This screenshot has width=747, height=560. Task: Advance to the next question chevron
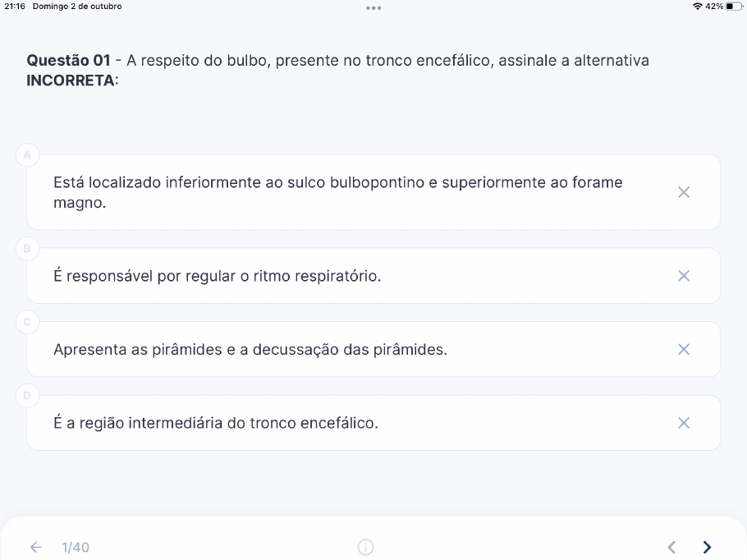707,547
